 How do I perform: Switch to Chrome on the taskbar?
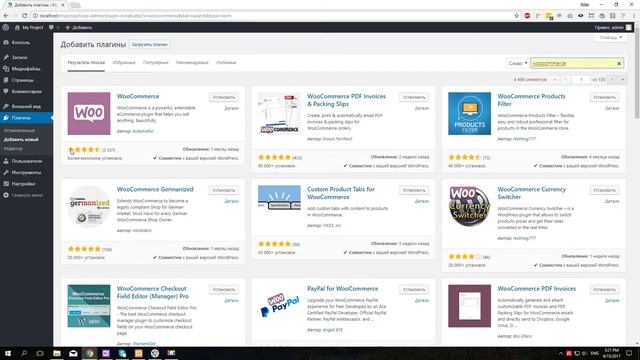89,353
